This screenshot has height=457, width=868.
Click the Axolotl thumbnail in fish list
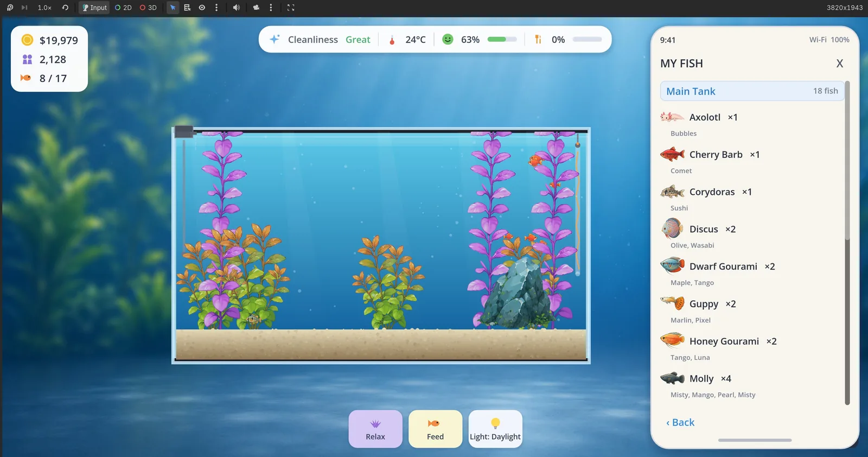(x=672, y=117)
